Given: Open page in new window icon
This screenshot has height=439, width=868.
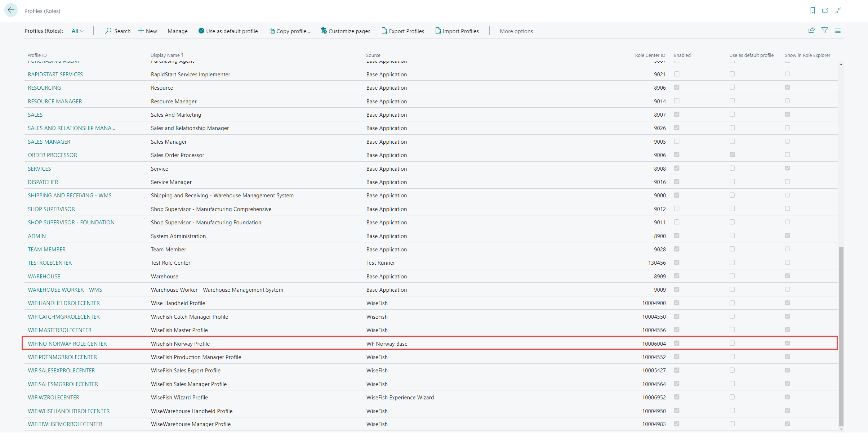Looking at the screenshot, I should (x=825, y=10).
